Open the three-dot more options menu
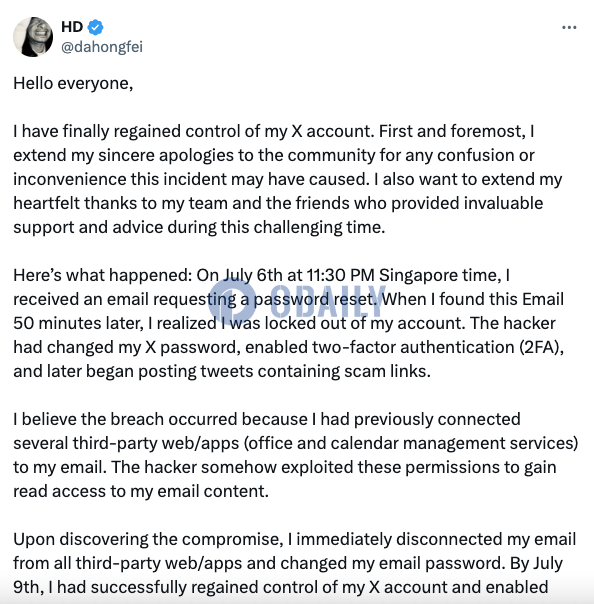 point(569,27)
